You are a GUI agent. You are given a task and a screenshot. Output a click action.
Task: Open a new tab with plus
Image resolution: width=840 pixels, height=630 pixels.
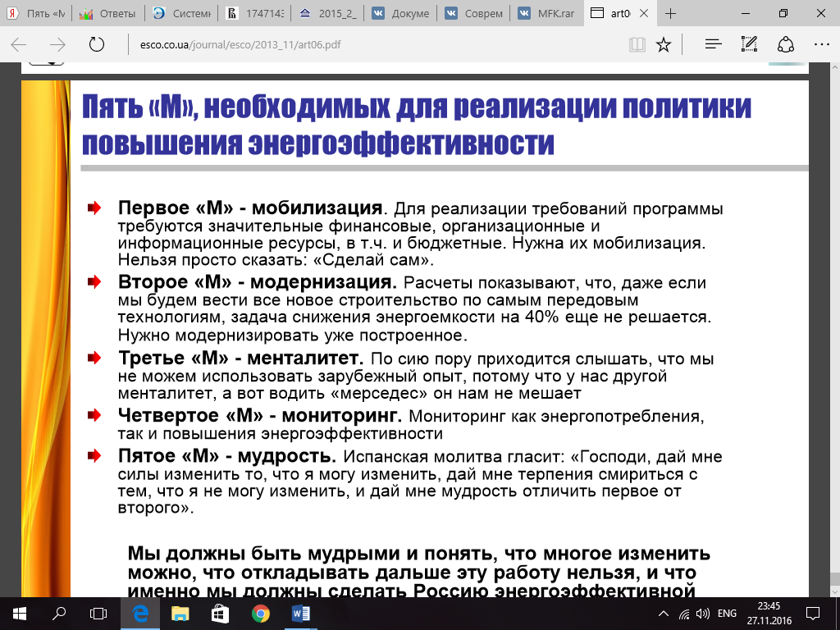[670, 13]
